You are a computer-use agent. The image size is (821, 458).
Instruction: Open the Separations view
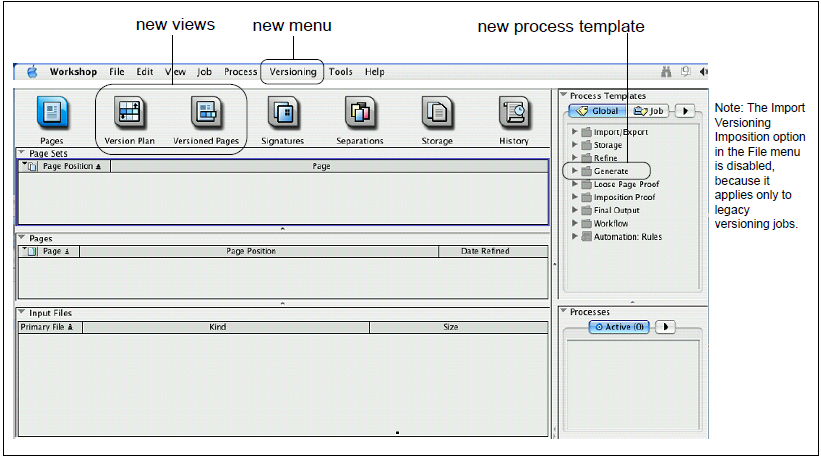[359, 113]
